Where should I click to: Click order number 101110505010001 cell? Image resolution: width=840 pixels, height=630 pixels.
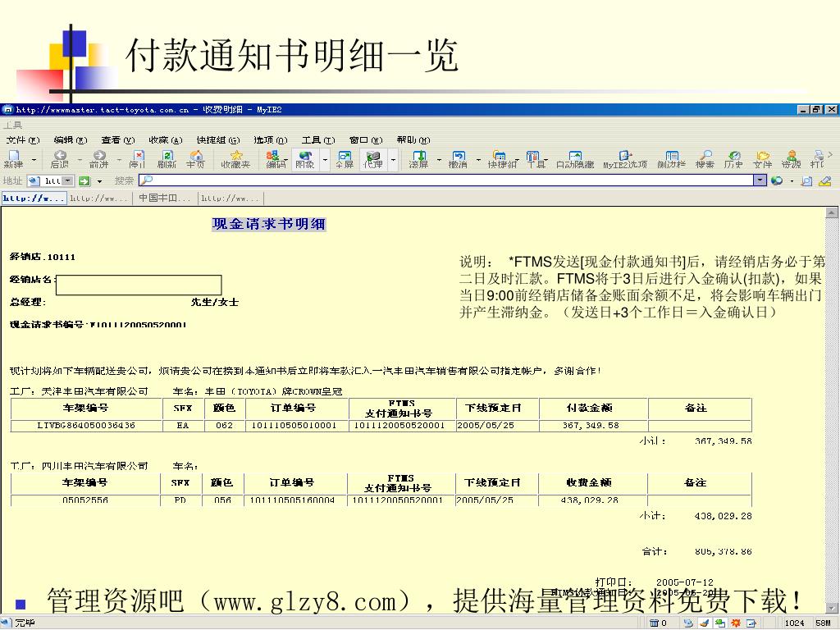[294, 426]
